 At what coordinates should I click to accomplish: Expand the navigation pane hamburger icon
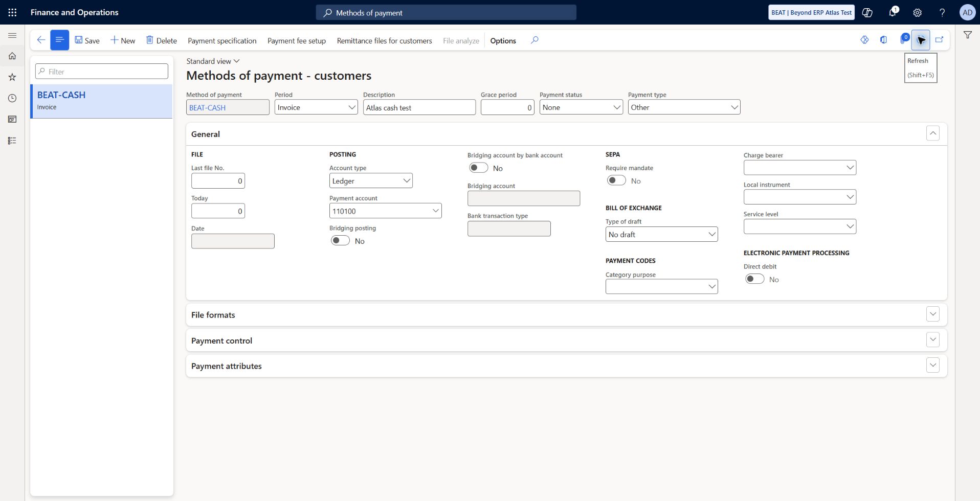tap(12, 35)
